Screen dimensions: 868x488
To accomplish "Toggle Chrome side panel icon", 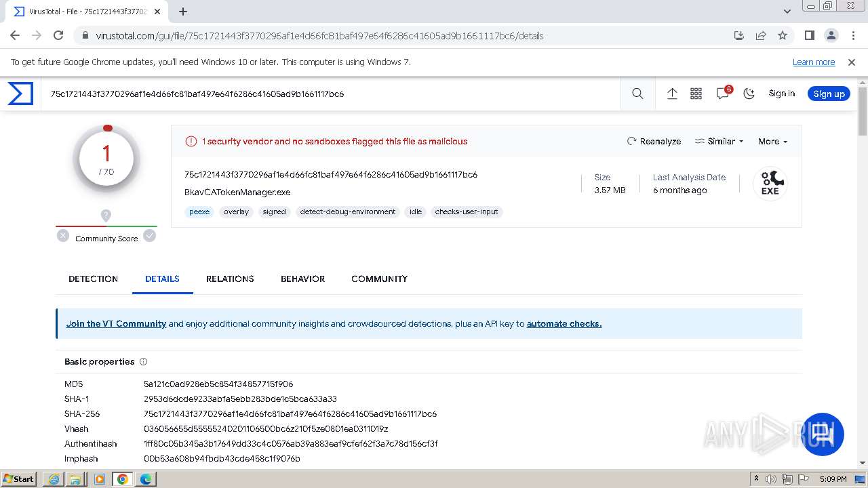I will (x=809, y=35).
